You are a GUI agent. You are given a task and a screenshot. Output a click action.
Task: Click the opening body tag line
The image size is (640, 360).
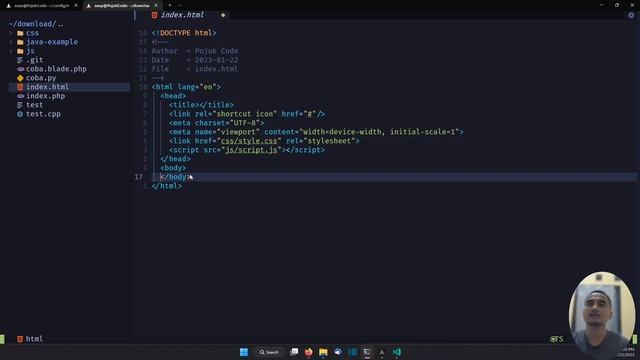[173, 168]
